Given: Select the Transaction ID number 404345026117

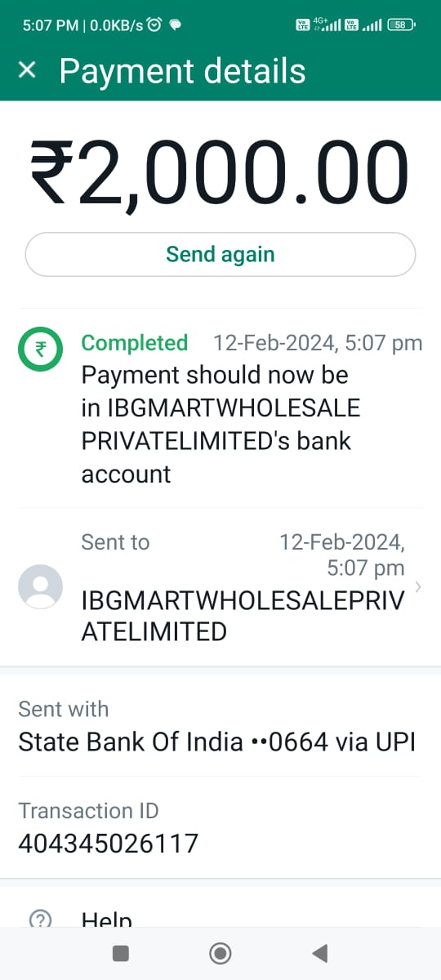Looking at the screenshot, I should point(109,844).
